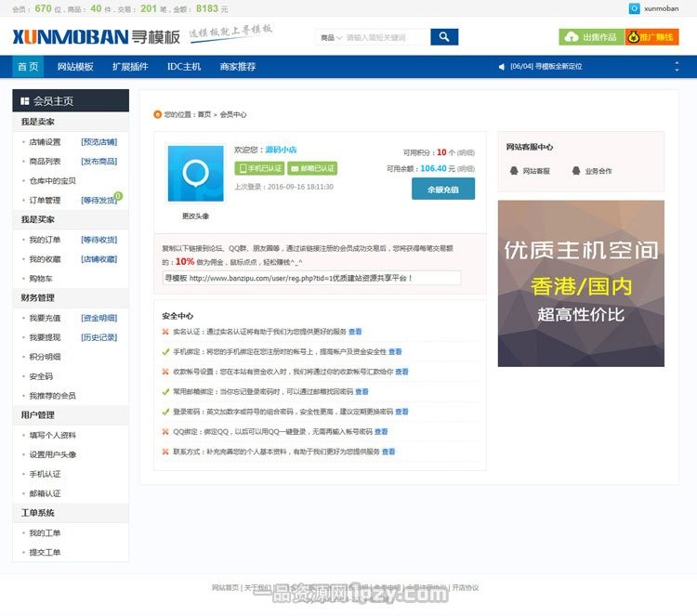This screenshot has width=697, height=616.
Task: Open 积分明细 in the sidebar
Action: [45, 357]
